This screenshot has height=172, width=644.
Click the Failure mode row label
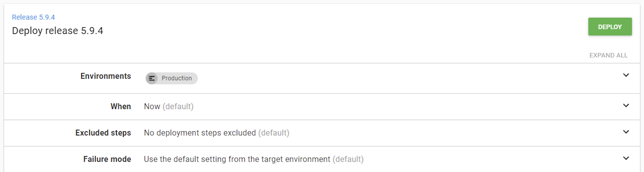click(x=107, y=159)
